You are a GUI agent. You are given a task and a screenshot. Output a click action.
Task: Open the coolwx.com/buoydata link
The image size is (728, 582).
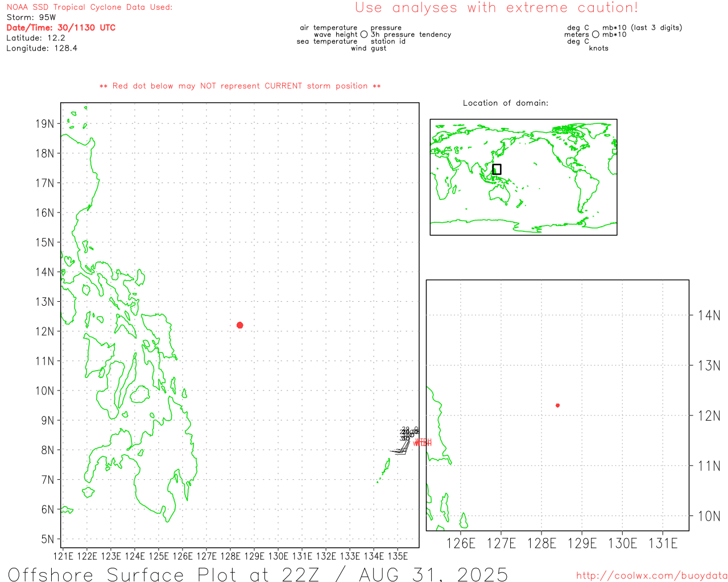point(652,576)
